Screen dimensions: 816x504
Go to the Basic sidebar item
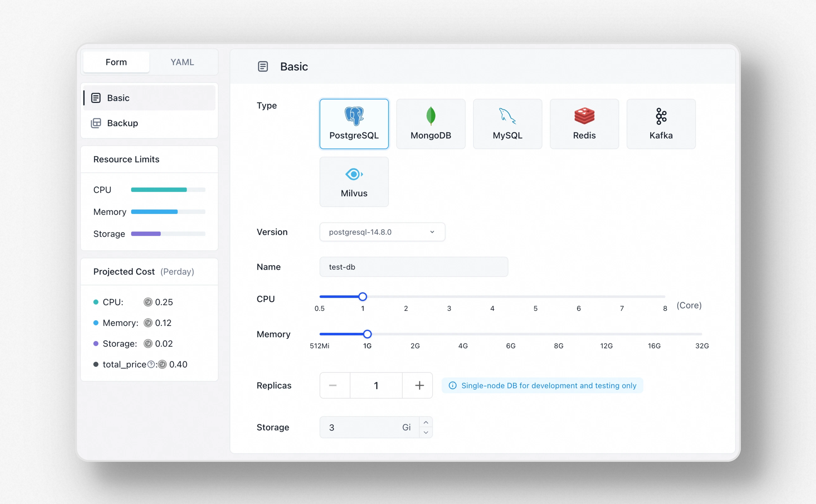tap(118, 98)
